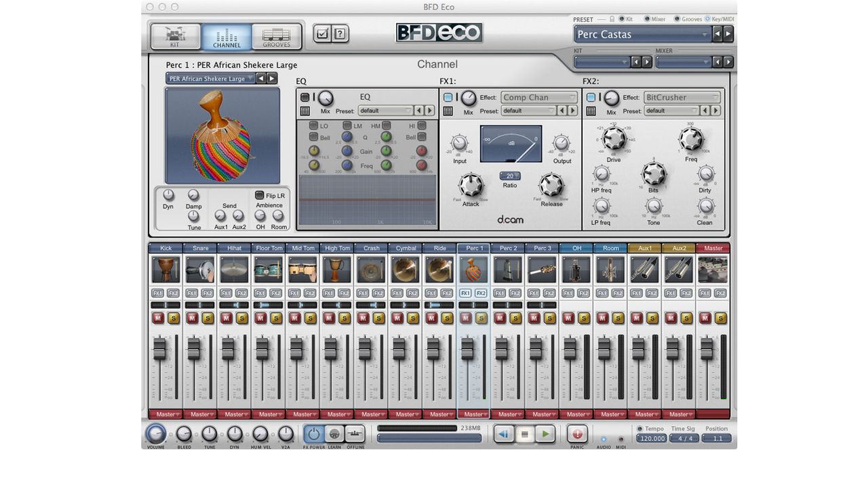Choose the Floor Tom channel thumbnail

[269, 270]
